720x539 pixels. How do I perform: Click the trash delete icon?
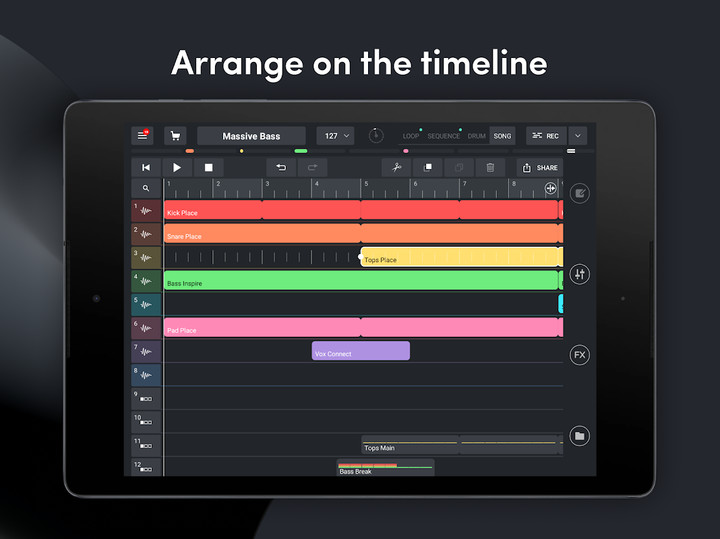(490, 168)
